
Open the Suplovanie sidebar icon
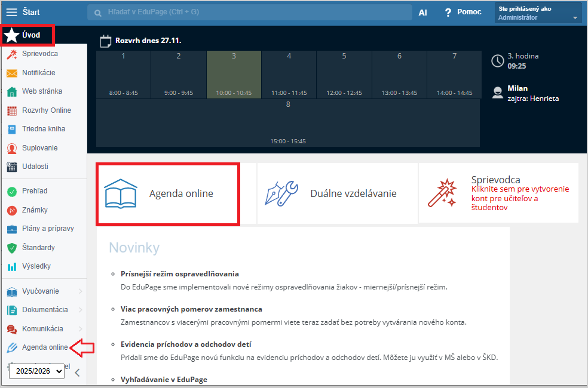[x=11, y=148]
